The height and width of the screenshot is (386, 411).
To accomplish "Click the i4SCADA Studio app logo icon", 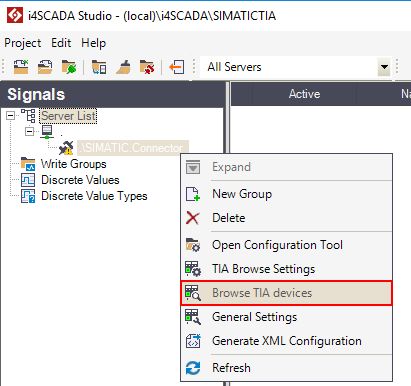I will click(15, 15).
